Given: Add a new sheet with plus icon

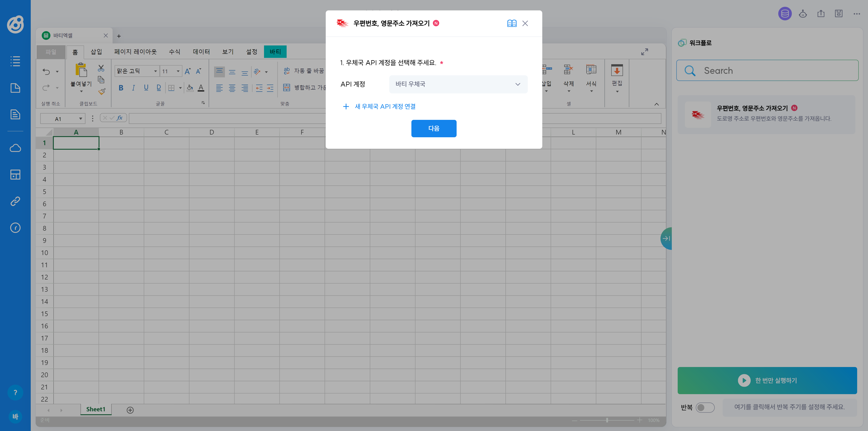Looking at the screenshot, I should click(x=130, y=410).
